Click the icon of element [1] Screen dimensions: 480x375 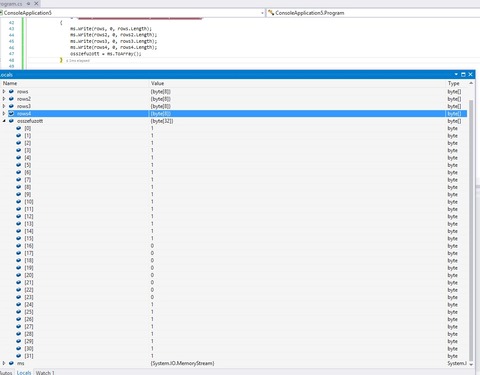pos(19,135)
